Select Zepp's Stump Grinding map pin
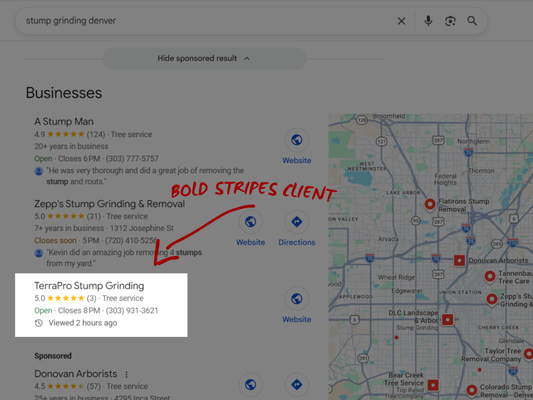 click(x=492, y=300)
